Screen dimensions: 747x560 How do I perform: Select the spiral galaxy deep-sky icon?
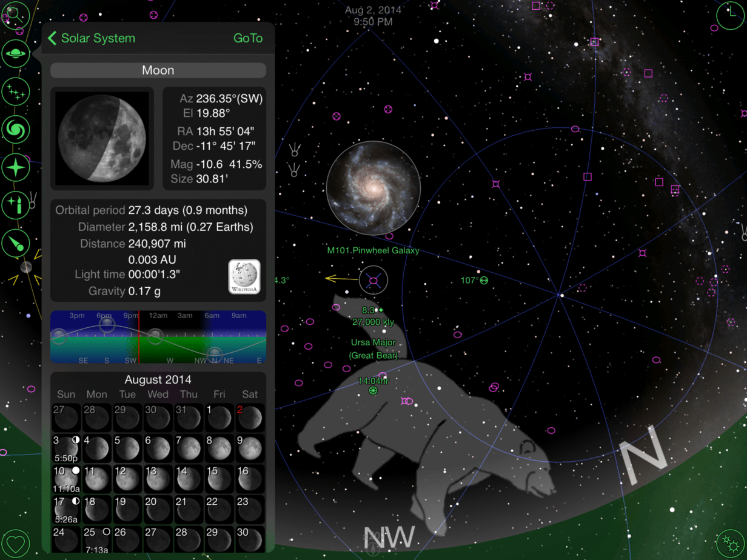pyautogui.click(x=16, y=129)
